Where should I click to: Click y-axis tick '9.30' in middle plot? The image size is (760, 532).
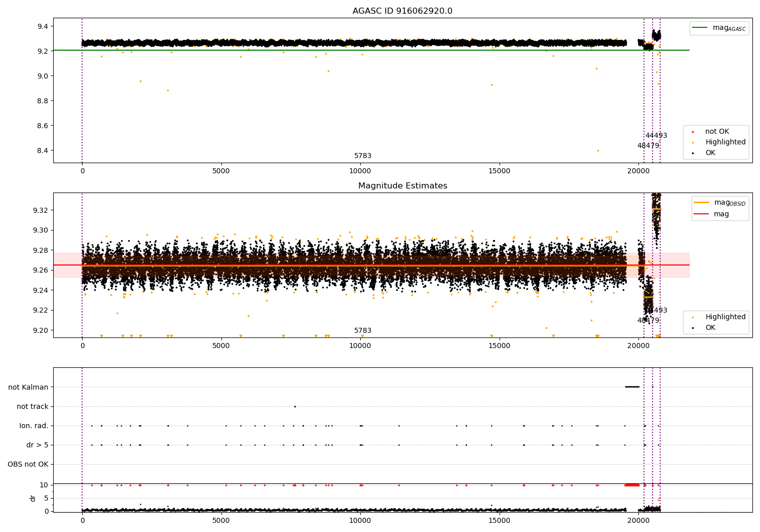[x=41, y=230]
